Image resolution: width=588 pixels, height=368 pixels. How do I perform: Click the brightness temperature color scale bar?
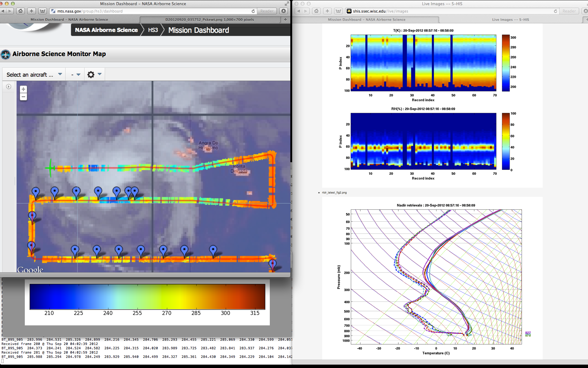pyautogui.click(x=147, y=297)
